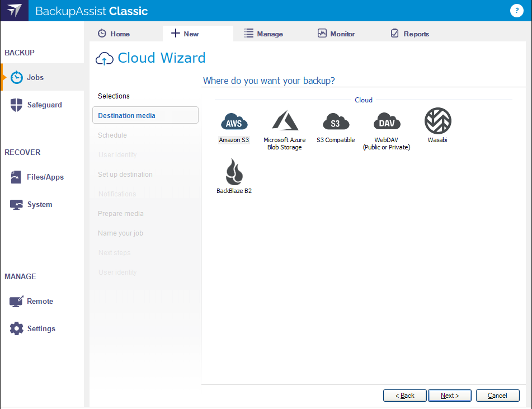Go to the Selections wizard step
532x409 pixels.
(x=114, y=96)
